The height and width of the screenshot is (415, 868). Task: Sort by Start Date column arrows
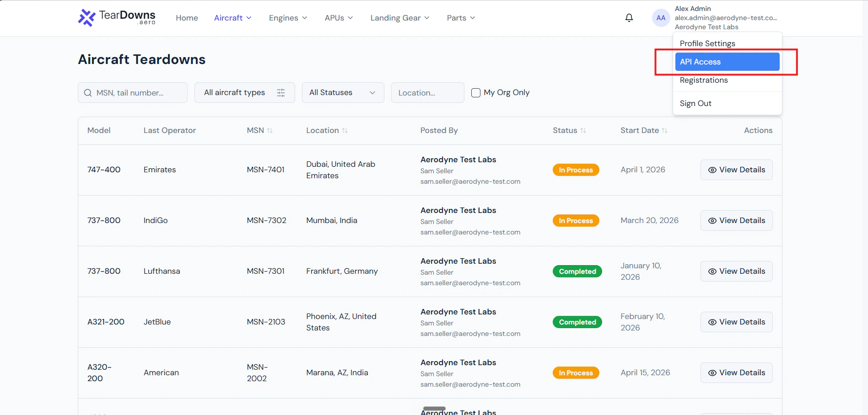point(665,131)
